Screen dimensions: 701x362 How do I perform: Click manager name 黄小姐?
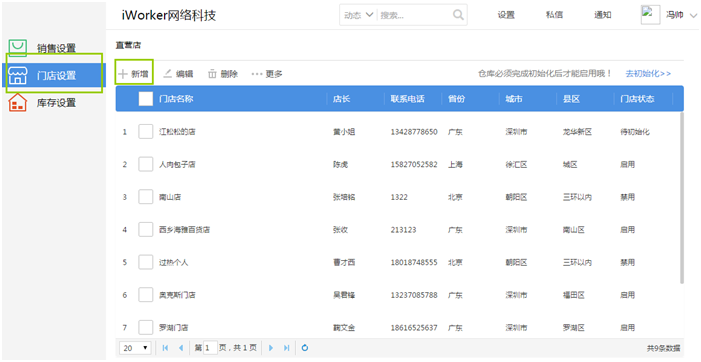344,132
